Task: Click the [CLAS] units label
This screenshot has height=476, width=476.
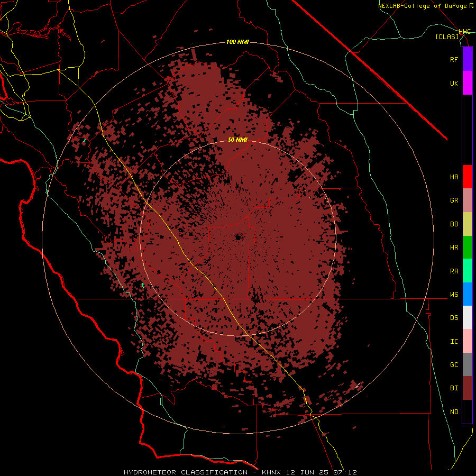Action: [x=447, y=37]
